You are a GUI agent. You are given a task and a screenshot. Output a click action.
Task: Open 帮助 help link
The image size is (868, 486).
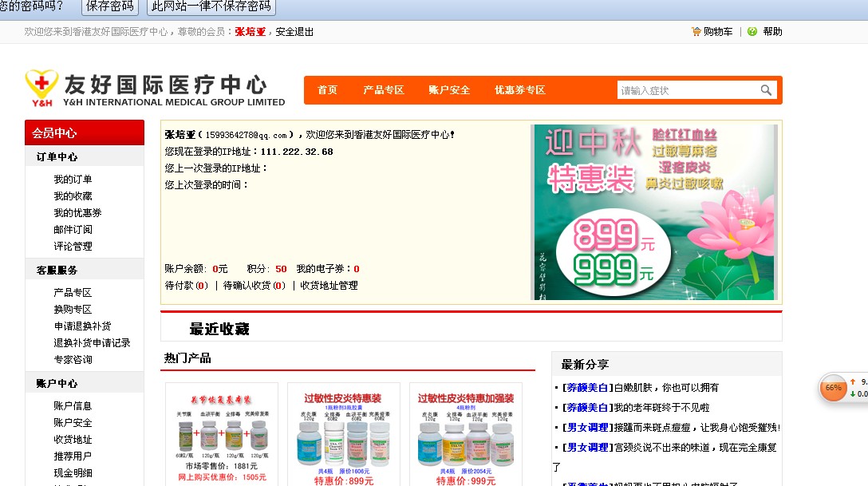point(772,32)
